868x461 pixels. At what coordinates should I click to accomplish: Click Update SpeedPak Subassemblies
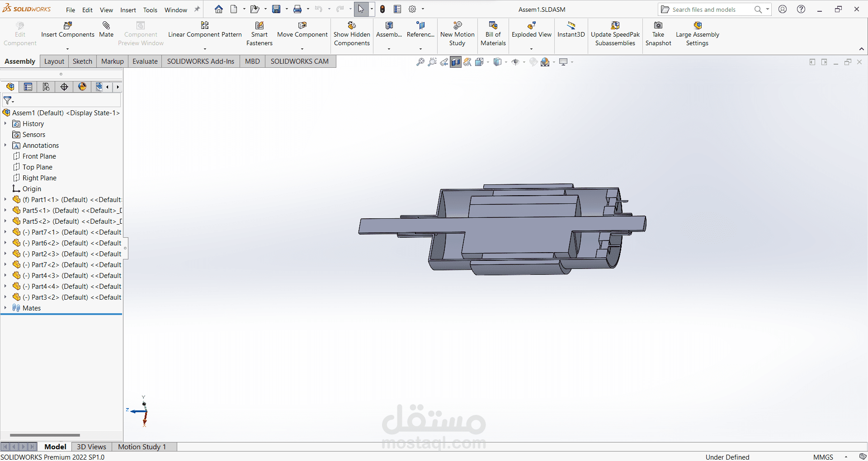(x=615, y=34)
